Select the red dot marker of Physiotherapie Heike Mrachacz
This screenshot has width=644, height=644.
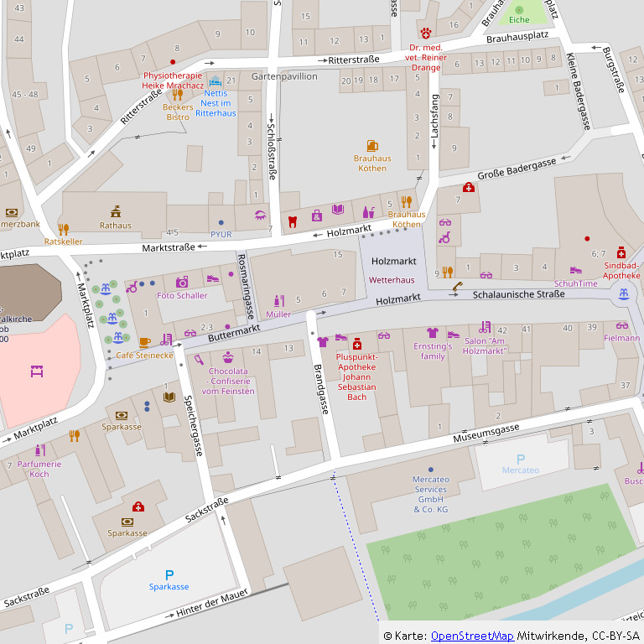[173, 62]
